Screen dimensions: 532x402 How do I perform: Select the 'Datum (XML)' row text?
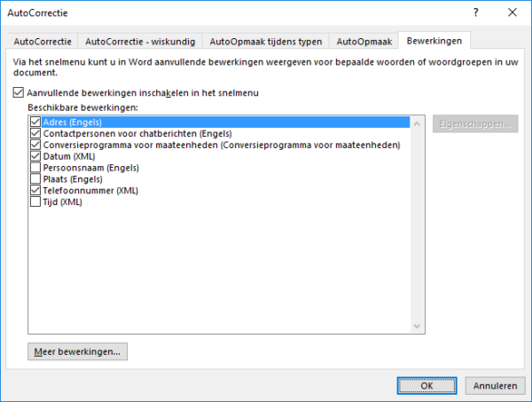pyautogui.click(x=69, y=156)
